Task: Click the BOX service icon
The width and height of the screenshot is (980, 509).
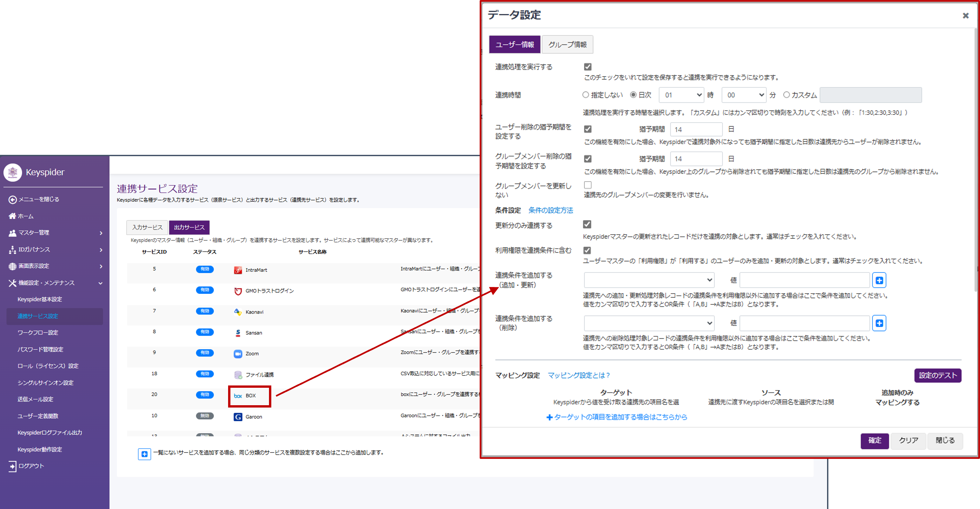Action: (238, 396)
